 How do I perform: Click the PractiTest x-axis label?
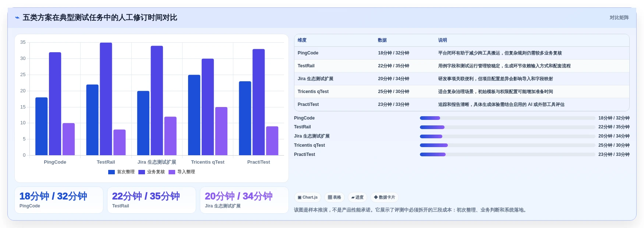pyautogui.click(x=259, y=162)
